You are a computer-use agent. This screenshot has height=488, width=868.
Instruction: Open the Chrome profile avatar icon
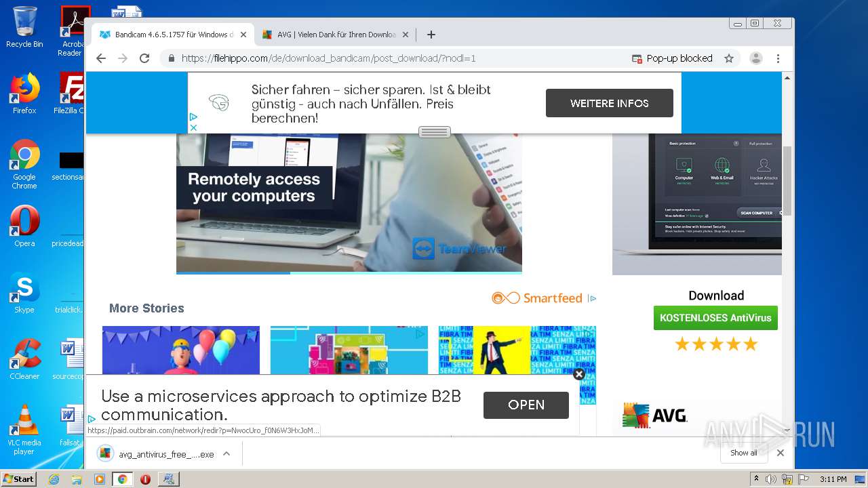pos(755,58)
